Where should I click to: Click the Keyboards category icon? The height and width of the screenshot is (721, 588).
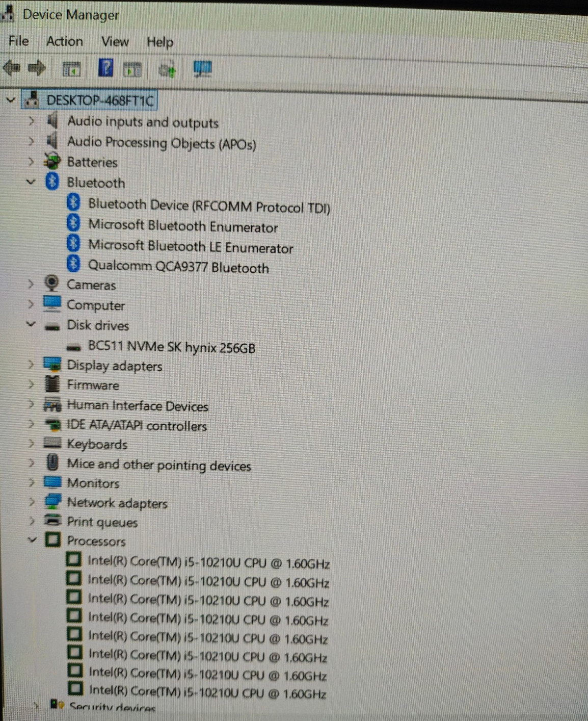coord(52,443)
